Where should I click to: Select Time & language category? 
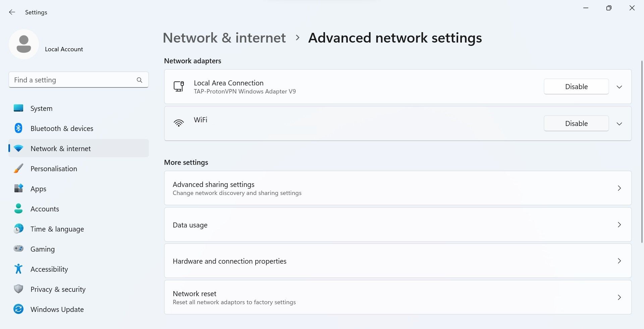[57, 229]
